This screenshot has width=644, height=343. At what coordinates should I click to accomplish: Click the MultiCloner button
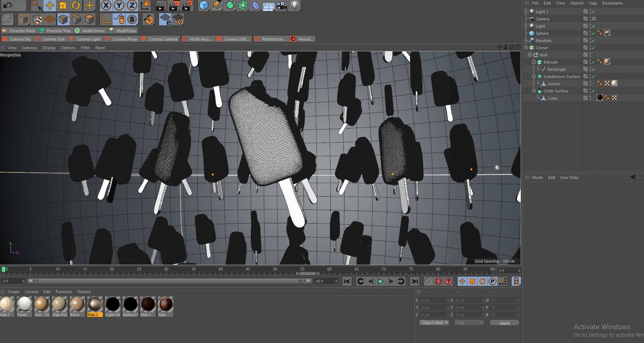(90, 31)
